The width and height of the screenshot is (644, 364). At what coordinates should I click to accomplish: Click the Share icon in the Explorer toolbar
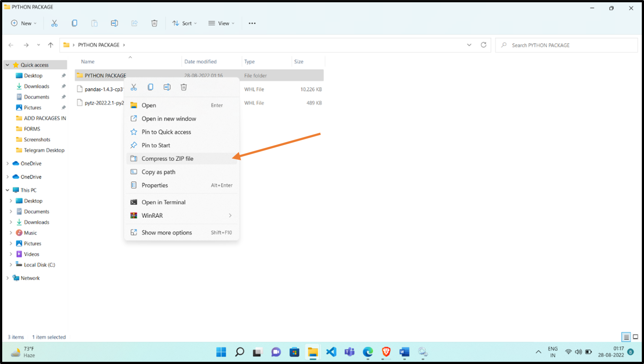134,23
